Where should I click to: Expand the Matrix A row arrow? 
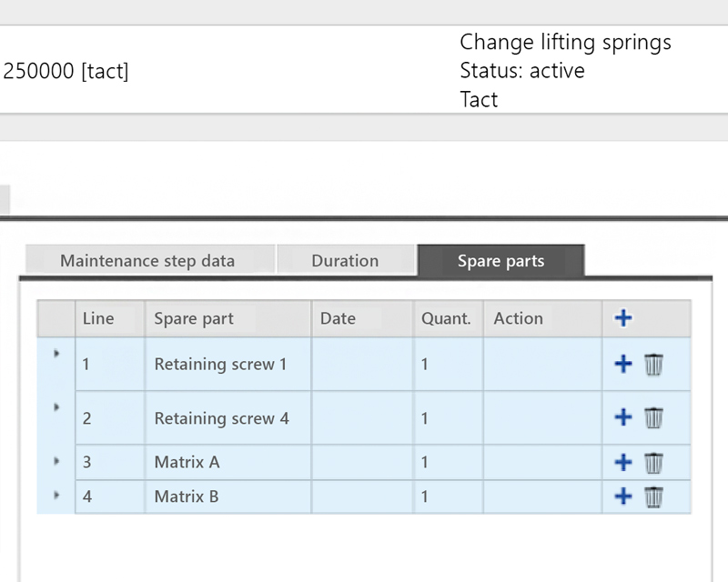pos(56,461)
